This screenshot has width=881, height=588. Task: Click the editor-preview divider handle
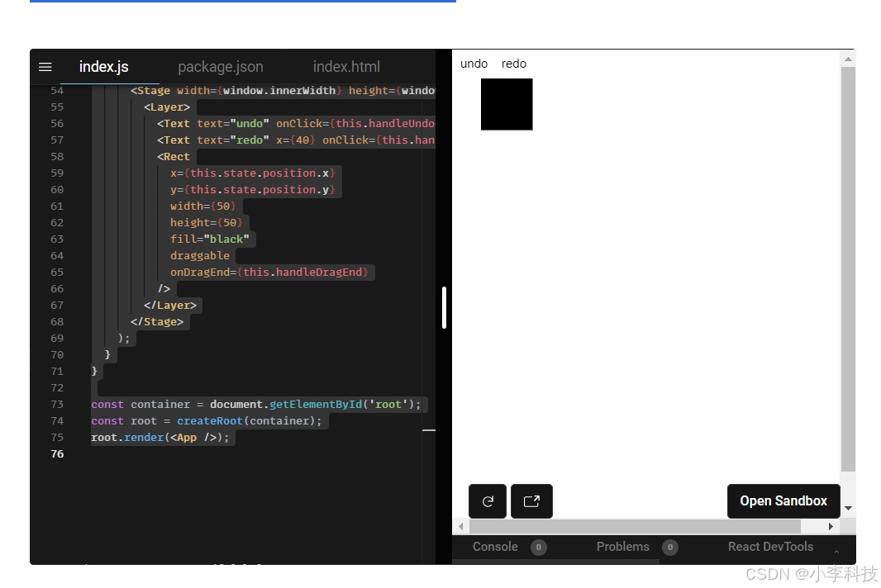[x=444, y=307]
